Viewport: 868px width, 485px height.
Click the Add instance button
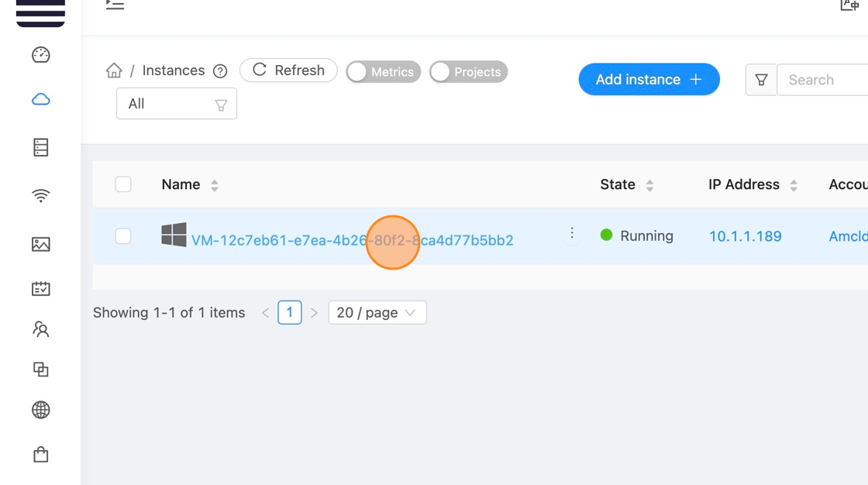649,80
